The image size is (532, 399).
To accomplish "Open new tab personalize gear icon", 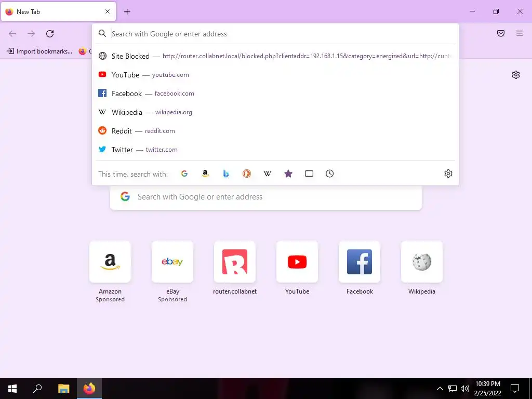I will [516, 75].
